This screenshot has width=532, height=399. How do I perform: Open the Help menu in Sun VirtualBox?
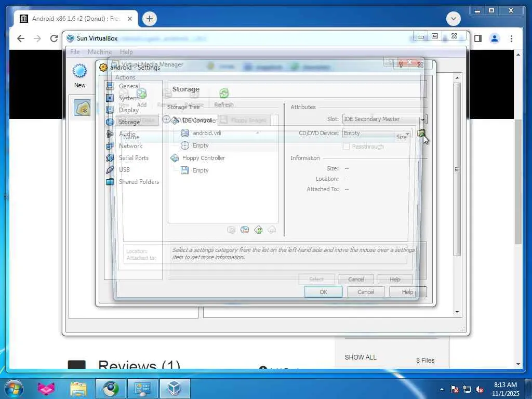[x=126, y=52]
